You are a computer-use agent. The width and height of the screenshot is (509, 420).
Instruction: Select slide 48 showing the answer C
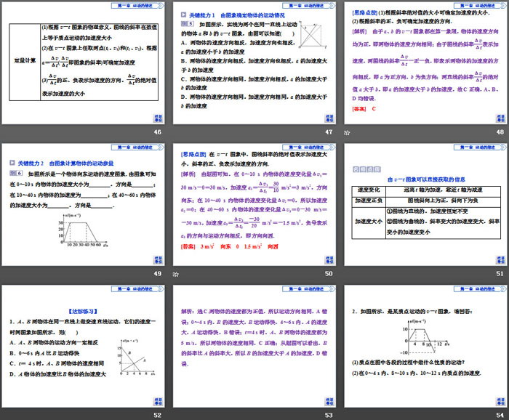click(424, 64)
